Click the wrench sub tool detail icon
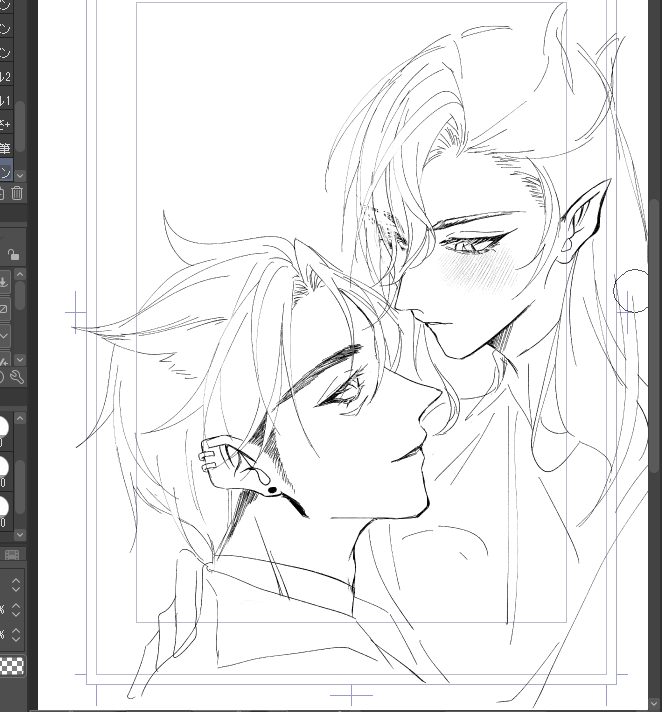This screenshot has height=712, width=662. [x=17, y=377]
